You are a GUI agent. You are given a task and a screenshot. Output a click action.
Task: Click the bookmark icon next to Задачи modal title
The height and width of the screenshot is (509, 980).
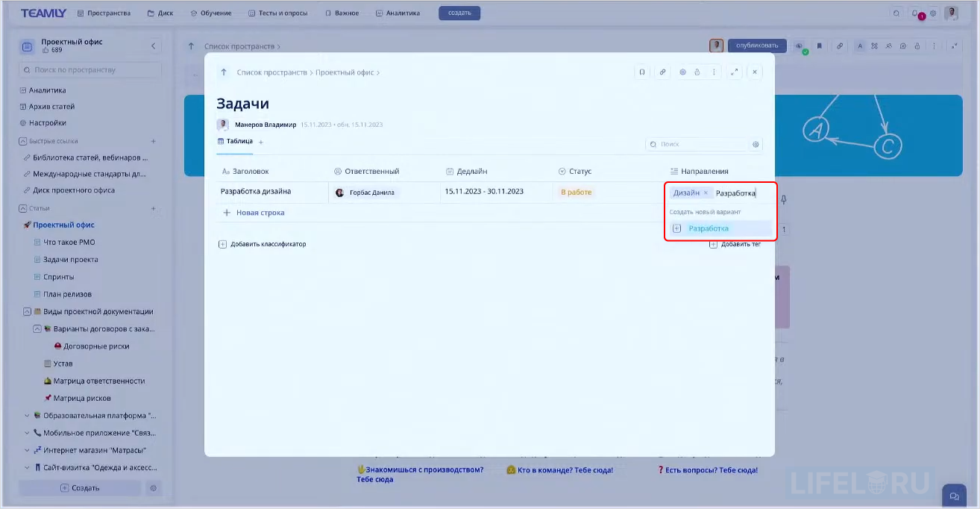point(642,72)
